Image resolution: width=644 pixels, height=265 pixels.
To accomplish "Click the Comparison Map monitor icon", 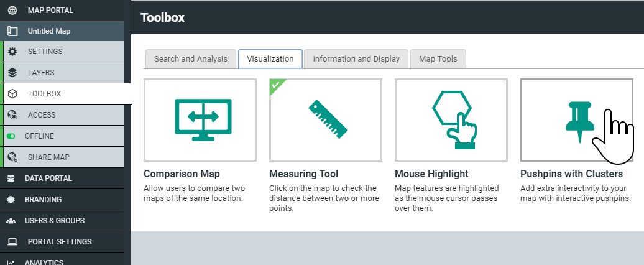I will [203, 120].
